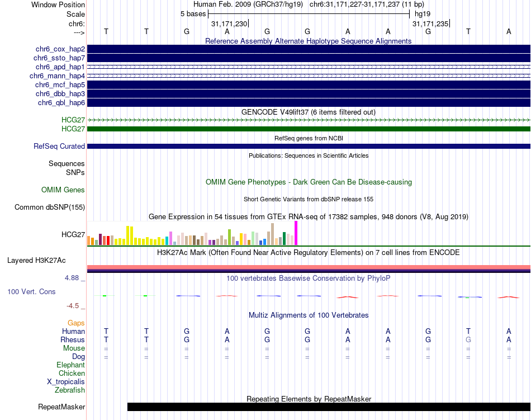
Task: Click the Gaps row label
Action: click(76, 323)
